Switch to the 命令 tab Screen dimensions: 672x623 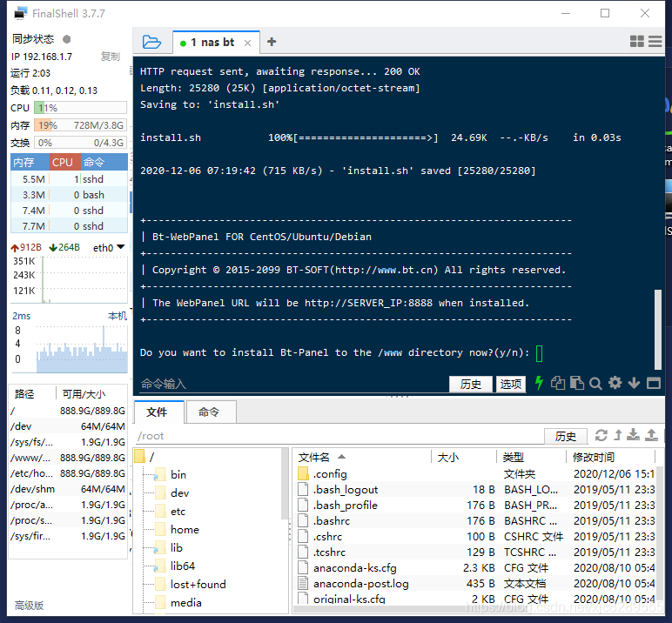click(x=211, y=412)
